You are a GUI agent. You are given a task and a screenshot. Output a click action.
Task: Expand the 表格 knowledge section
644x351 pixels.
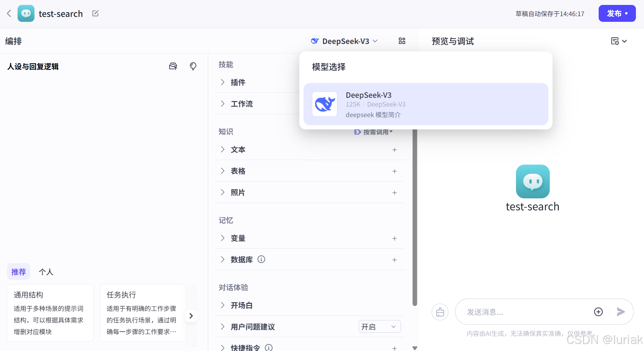(x=223, y=171)
